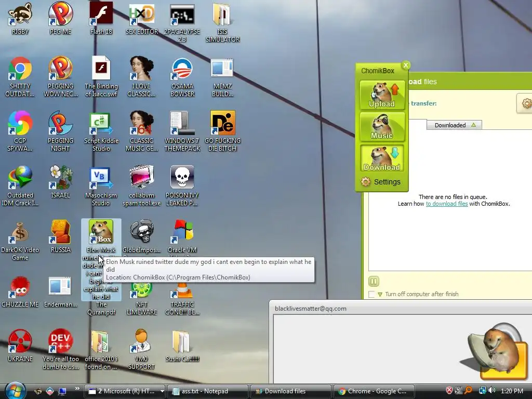Switch to Download files taskbar button
Screen dimensions: 532x399
(290, 391)
